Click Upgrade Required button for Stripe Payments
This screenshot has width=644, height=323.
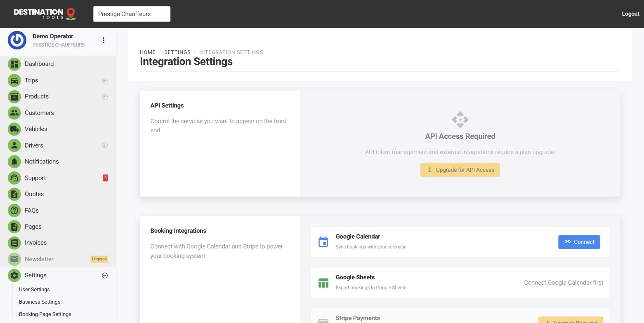click(571, 321)
